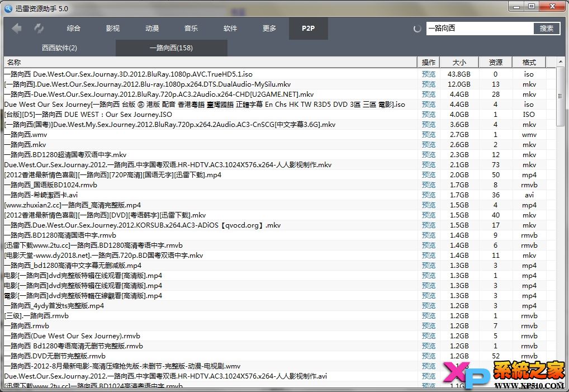This screenshot has width=569, height=392.
Task: Select the KORSUB qvocd.org mkv row
Action: [279, 225]
